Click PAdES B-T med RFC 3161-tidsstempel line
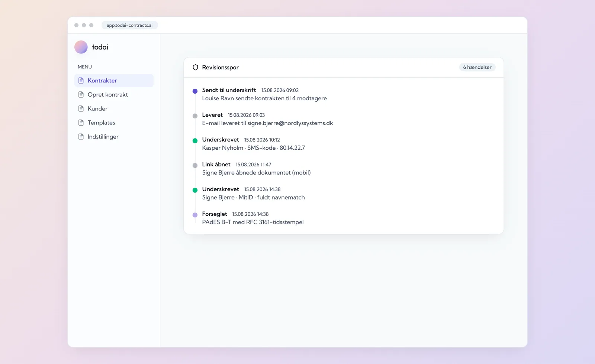595x364 pixels. pyautogui.click(x=253, y=222)
